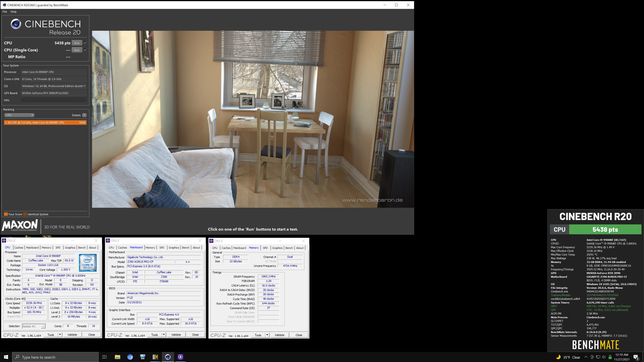The width and height of the screenshot is (644, 362).
Task: Click the CPU-Z Memory window title icon
Action: point(211,241)
